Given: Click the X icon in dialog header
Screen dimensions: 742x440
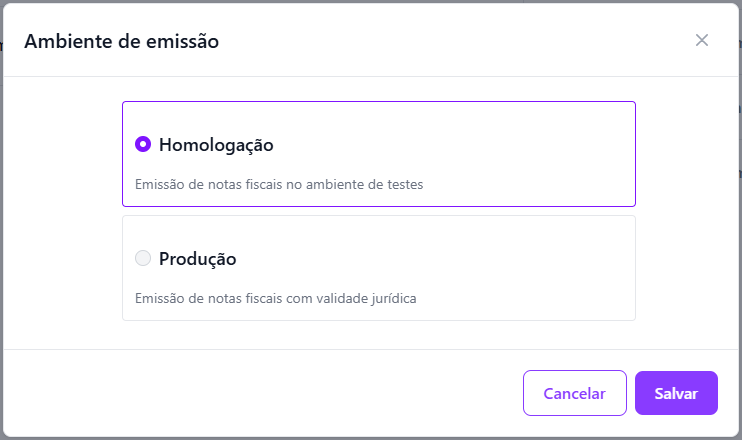Looking at the screenshot, I should (702, 40).
